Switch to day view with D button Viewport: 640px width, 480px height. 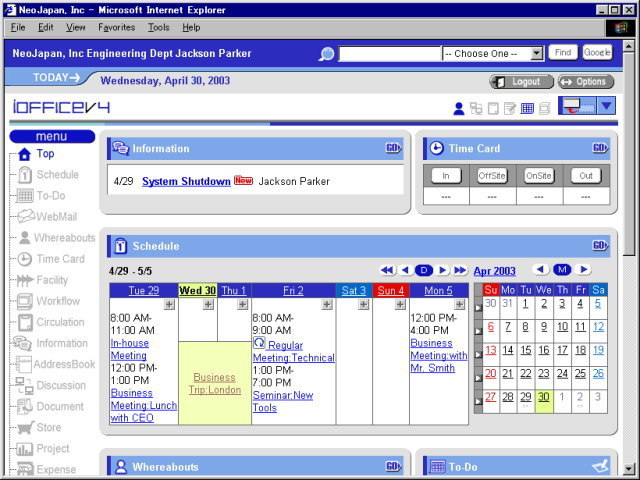[x=424, y=270]
